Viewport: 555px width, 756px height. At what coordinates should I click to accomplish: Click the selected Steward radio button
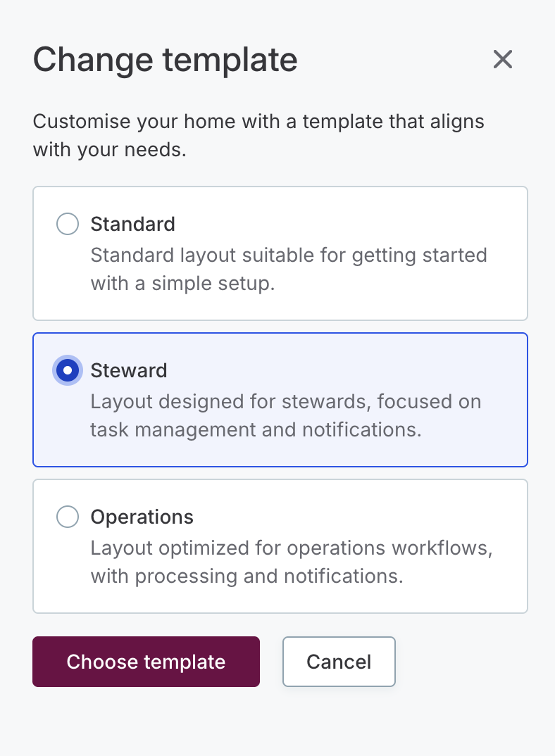coord(68,370)
